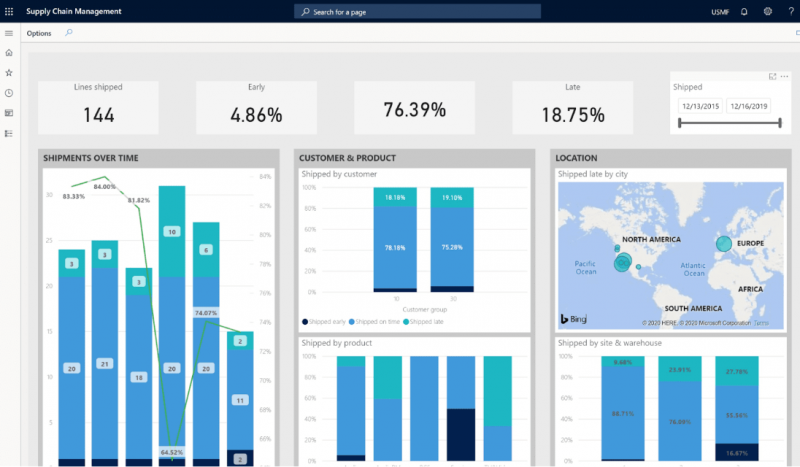Click the Shipped late legend item
Image resolution: width=800 pixels, height=467 pixels.
point(423,322)
